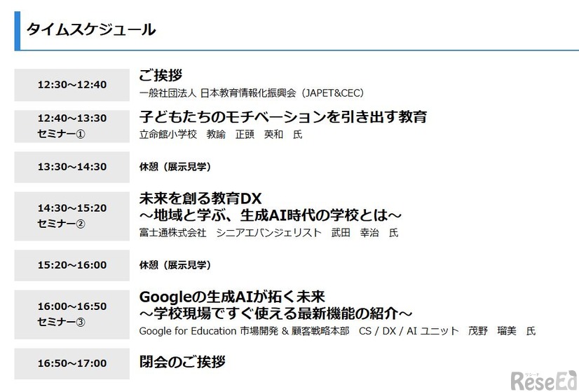Select the 16:50～17:00 time cell
This screenshot has height=392, width=579.
[72, 363]
